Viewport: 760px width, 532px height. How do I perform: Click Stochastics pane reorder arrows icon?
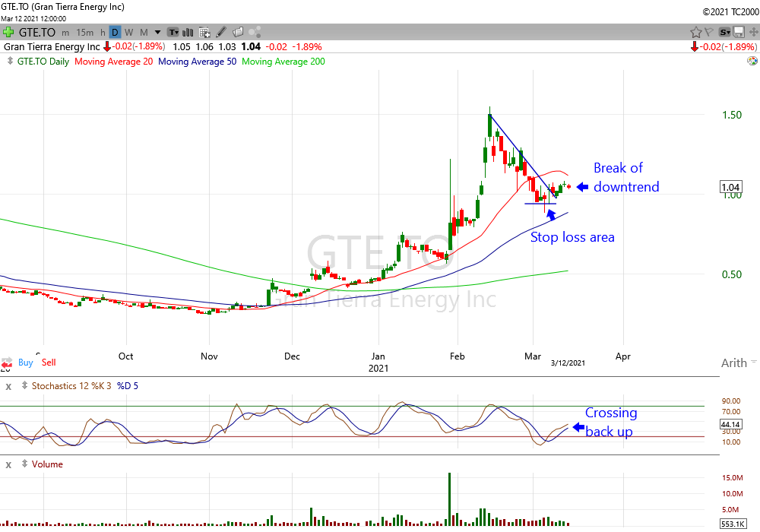click(24, 385)
